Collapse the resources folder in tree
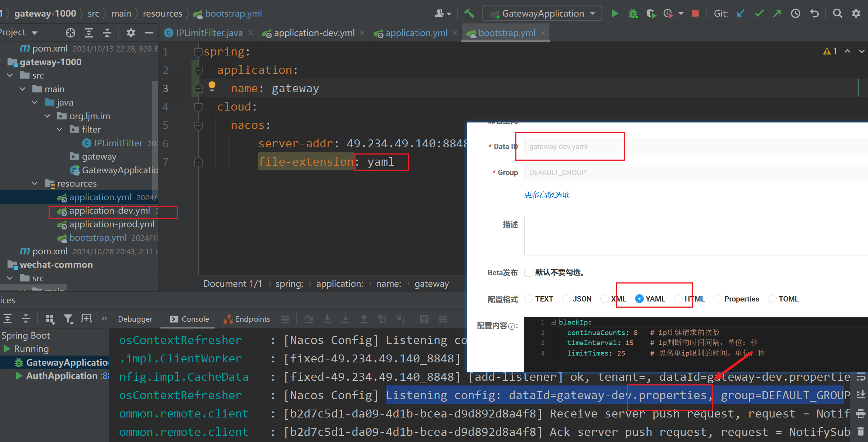868x442 pixels. coord(35,183)
